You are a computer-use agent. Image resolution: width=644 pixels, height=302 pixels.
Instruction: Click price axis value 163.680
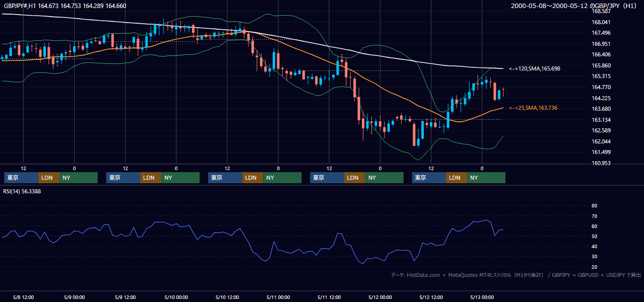point(601,109)
